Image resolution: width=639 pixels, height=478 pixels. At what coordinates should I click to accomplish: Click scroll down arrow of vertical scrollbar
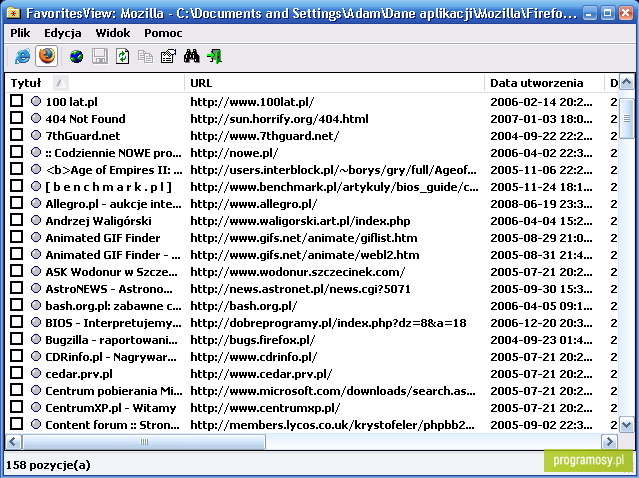(626, 425)
